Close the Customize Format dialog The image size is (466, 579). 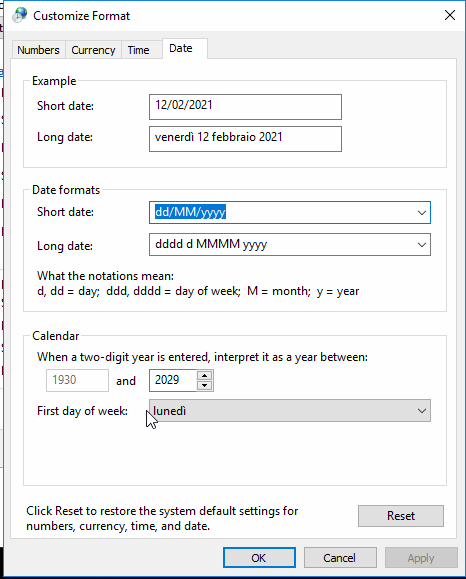(x=449, y=15)
